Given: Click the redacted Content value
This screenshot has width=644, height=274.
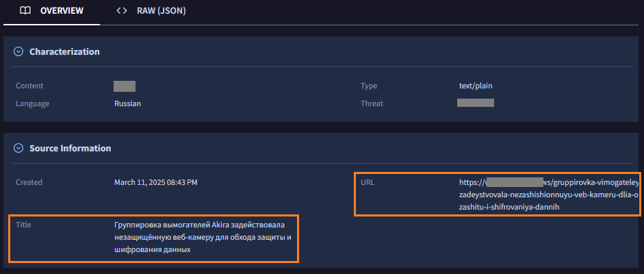Looking at the screenshot, I should (x=125, y=86).
